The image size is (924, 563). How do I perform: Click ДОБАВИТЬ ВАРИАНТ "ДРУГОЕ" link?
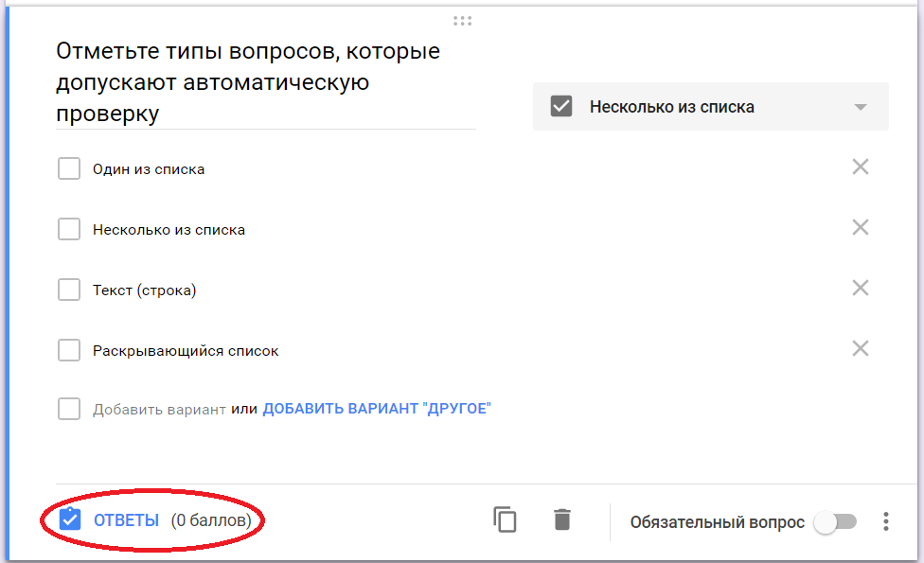379,409
